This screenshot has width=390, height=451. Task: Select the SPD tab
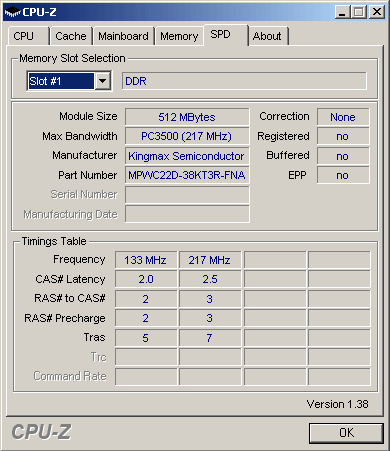(226, 35)
